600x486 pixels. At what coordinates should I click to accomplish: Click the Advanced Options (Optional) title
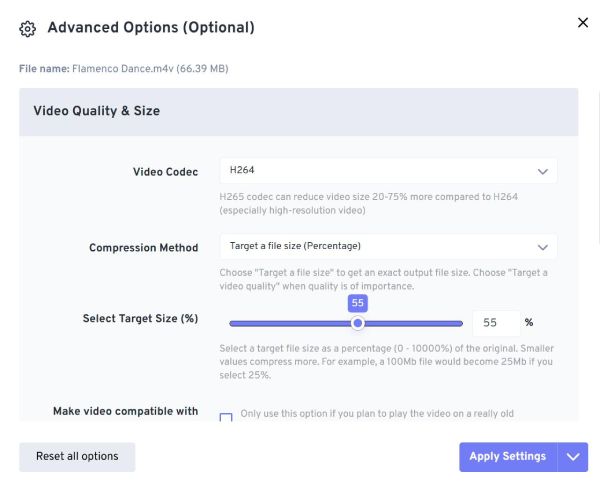pyautogui.click(x=151, y=28)
